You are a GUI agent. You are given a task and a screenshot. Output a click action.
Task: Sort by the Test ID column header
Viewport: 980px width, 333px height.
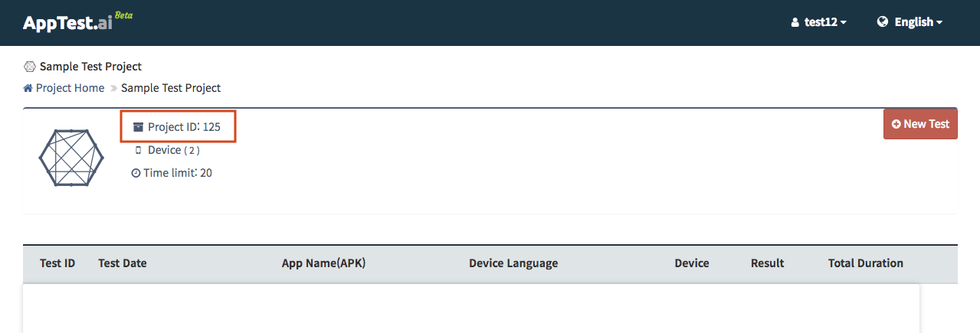coord(57,263)
